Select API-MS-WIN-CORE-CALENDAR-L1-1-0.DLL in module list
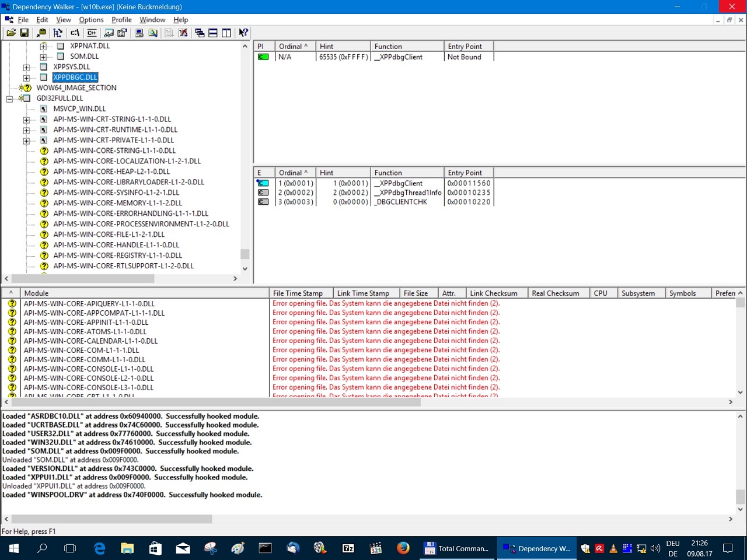 click(x=90, y=341)
